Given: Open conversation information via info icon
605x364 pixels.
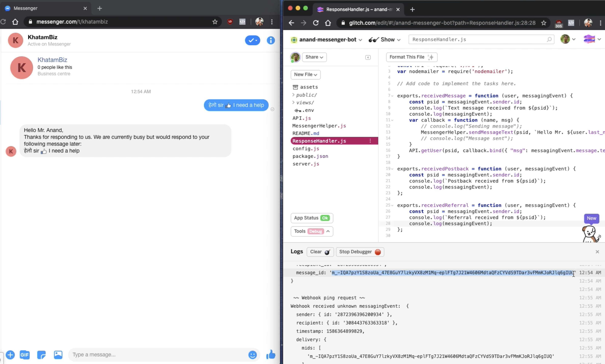Looking at the screenshot, I should pyautogui.click(x=271, y=40).
